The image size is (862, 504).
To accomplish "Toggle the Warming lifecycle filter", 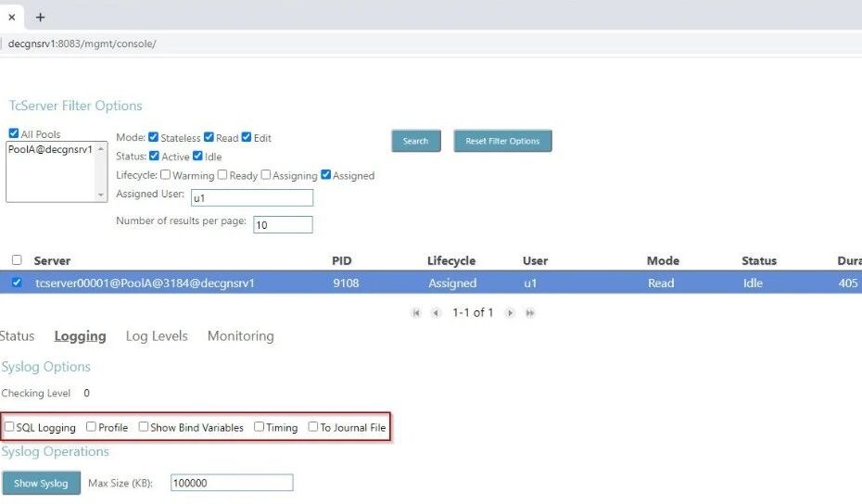I will pyautogui.click(x=165, y=174).
